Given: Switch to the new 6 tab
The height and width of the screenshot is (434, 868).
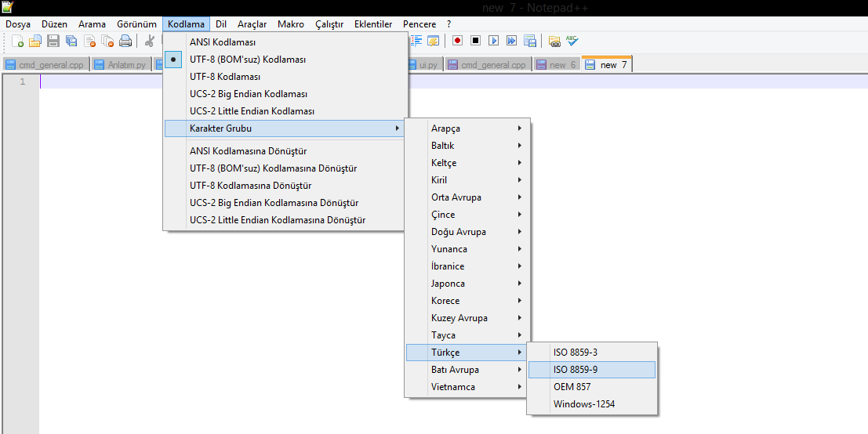Looking at the screenshot, I should pyautogui.click(x=557, y=65).
